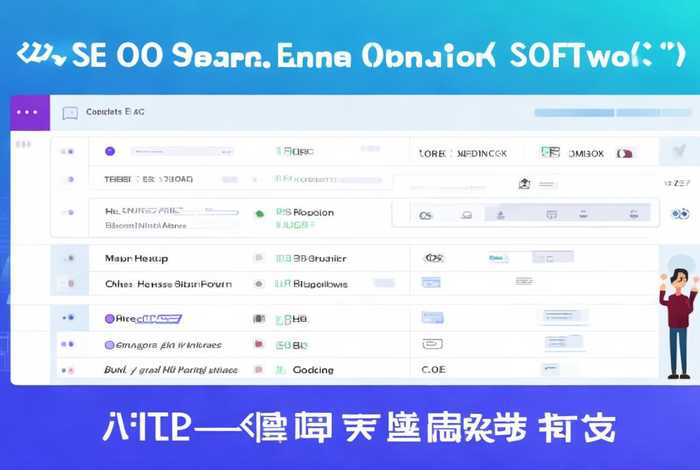Select the 'OMBOX' label
Screen dimensions: 700x470
coord(586,154)
